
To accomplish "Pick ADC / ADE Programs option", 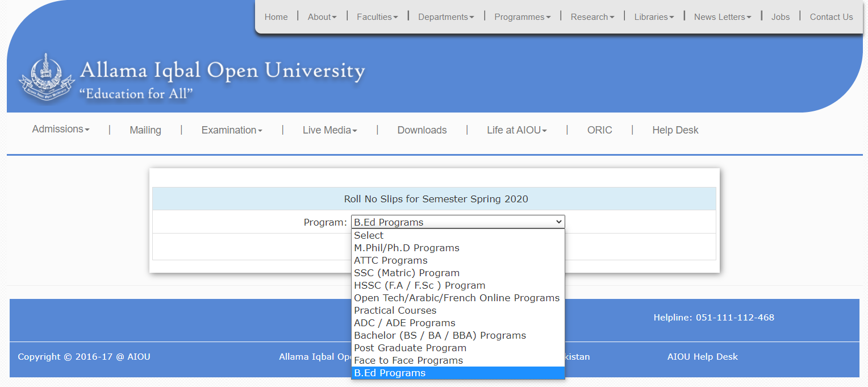I will pyautogui.click(x=458, y=323).
